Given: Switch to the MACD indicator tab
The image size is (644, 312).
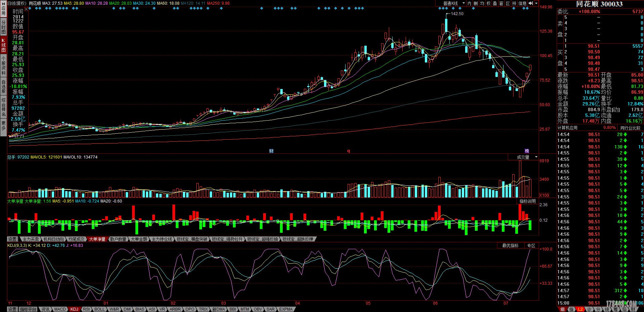Looking at the screenshot, I should (60, 309).
